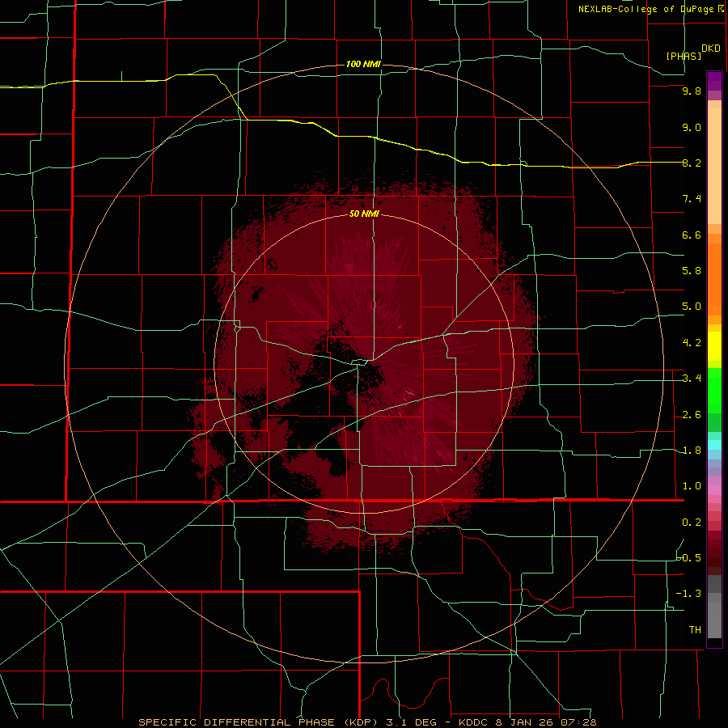Viewport: 728px width, 728px height.
Task: Click the SPECIFIC DIFFERENTIAL PHASE caption text
Action: (x=237, y=722)
